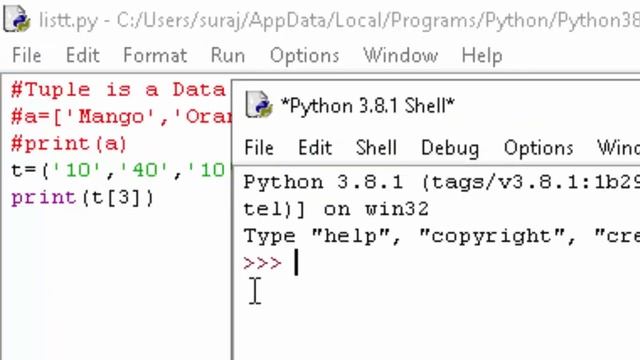Click the '#Tuple is a Data' comment line
Screen dimensions: 640x360
[118, 89]
